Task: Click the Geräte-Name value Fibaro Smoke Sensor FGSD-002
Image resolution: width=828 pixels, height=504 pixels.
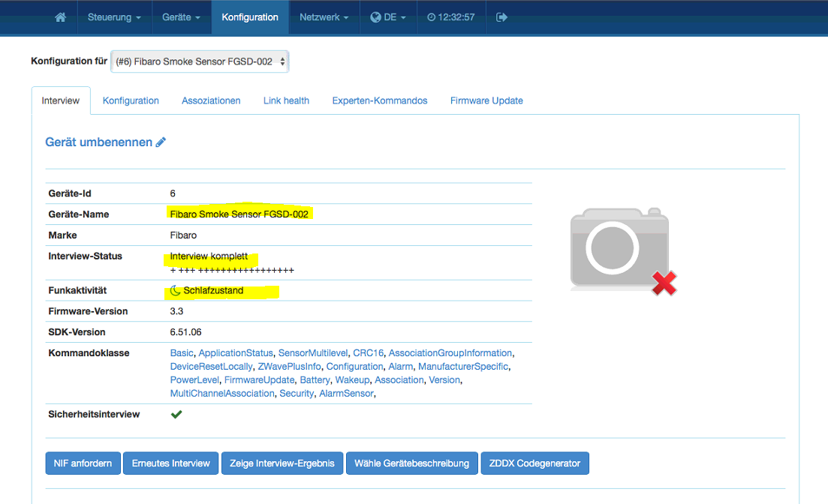Action: 239,214
